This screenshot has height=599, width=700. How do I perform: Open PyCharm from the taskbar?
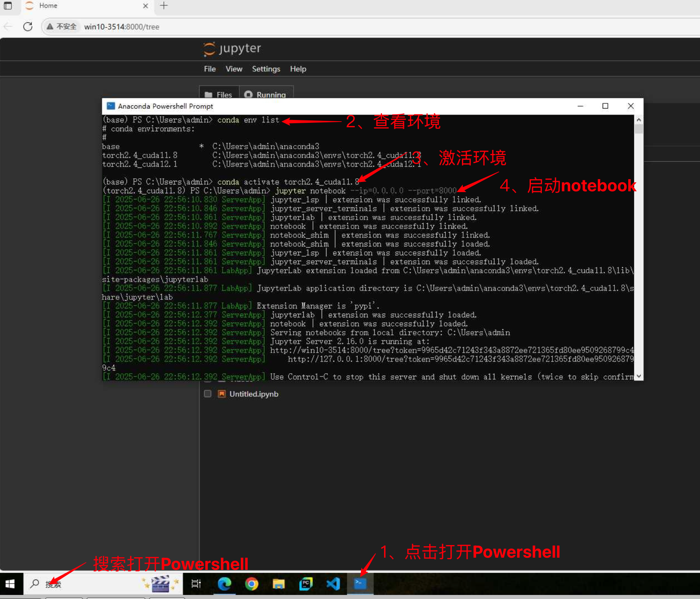click(x=306, y=584)
